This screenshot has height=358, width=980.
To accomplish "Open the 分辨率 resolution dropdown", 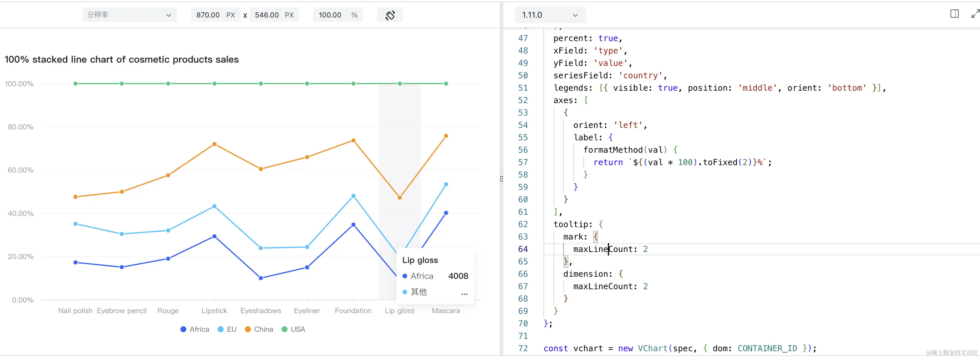I will click(x=129, y=15).
